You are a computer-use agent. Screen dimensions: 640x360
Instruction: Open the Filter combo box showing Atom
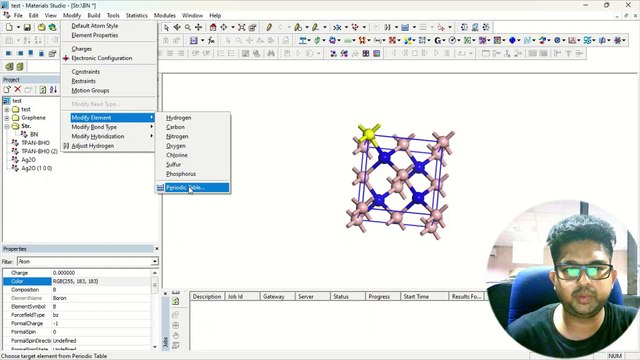pos(87,261)
